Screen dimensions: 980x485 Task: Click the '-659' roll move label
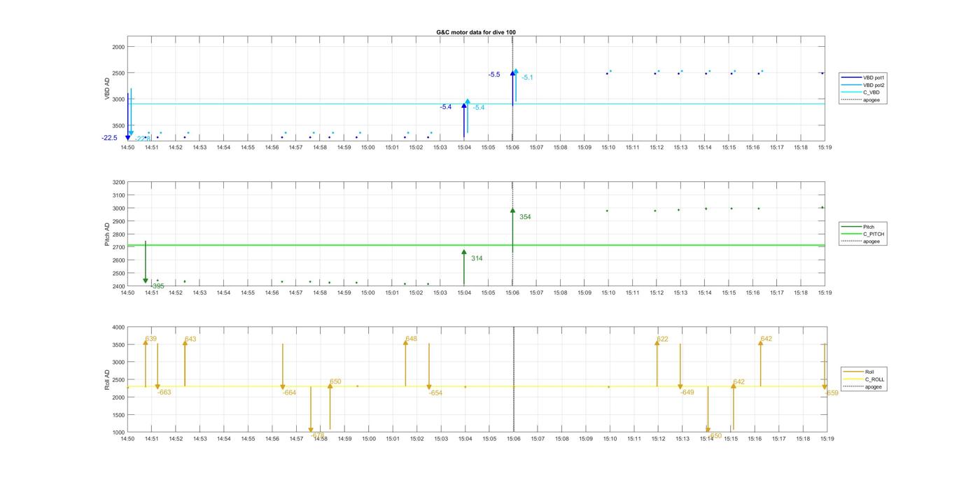[x=832, y=393]
